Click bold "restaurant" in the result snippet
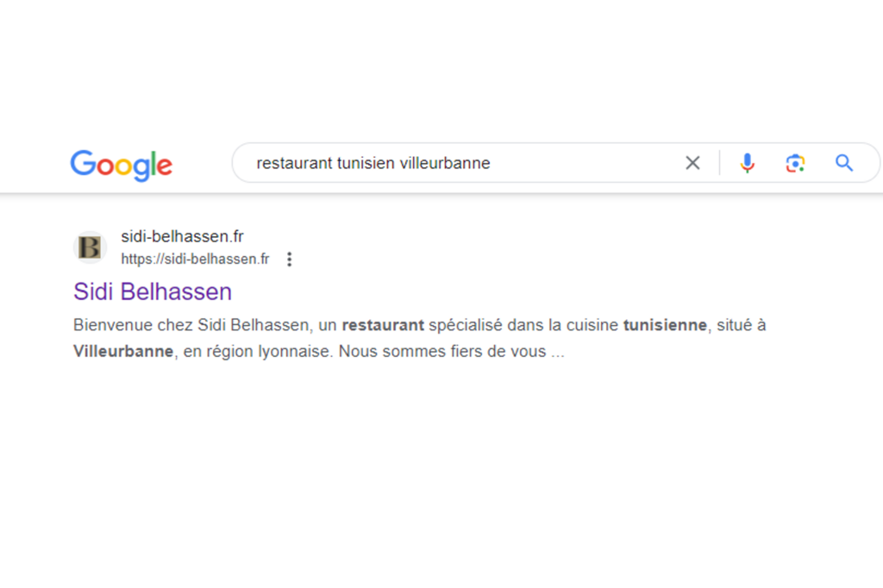The width and height of the screenshot is (883, 588). 383,325
